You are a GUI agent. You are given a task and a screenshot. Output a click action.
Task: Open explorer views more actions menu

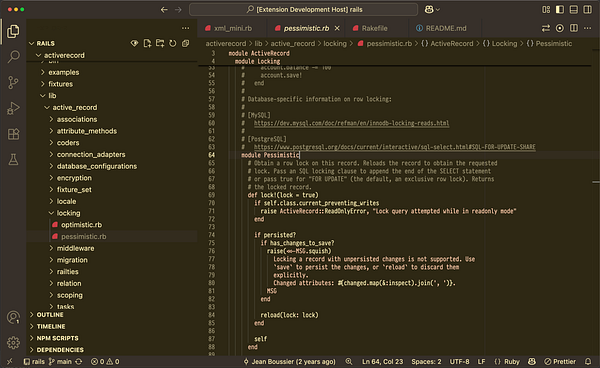[186, 28]
